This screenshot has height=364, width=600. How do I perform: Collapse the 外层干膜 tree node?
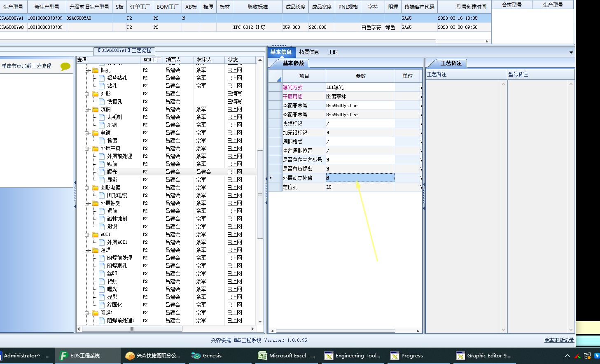pos(87,149)
